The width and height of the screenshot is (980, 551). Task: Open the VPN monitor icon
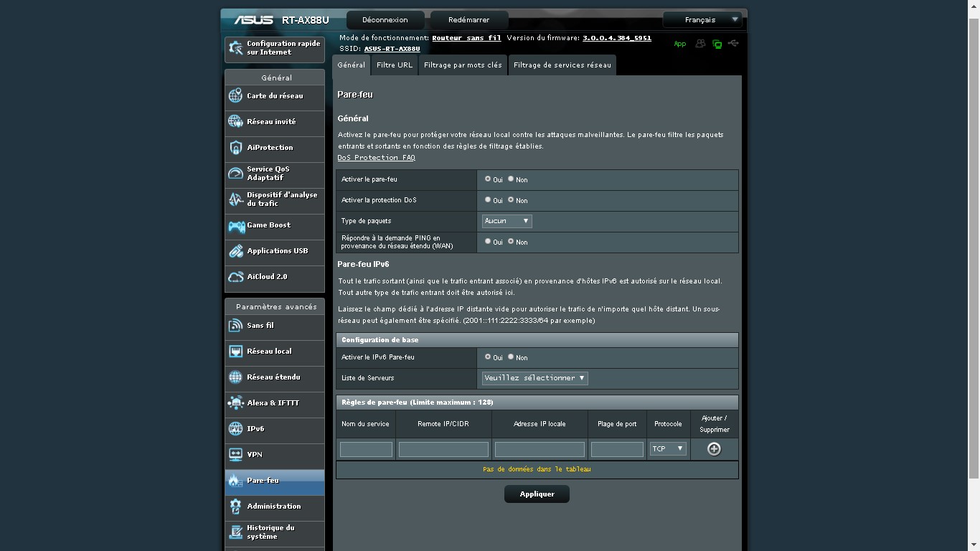coord(235,455)
